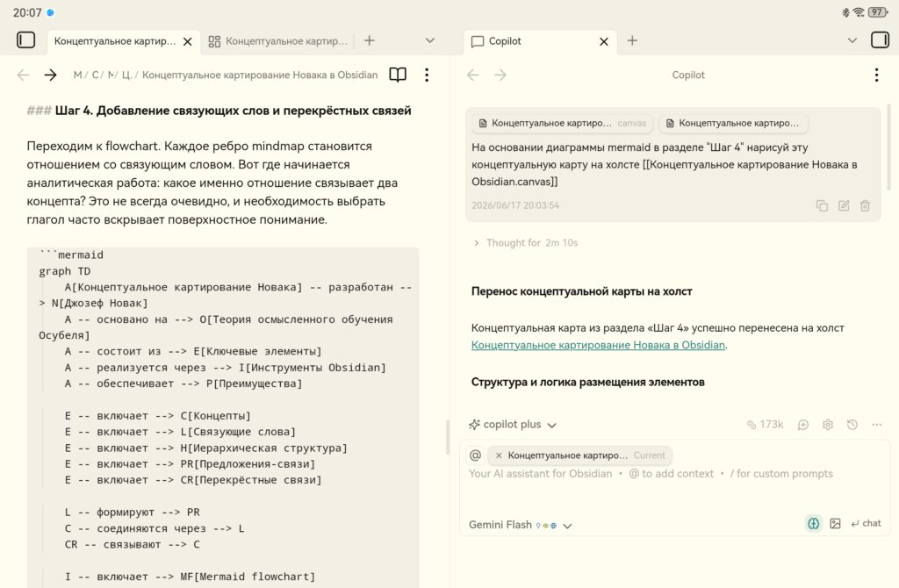Open the left pane tab list dropdown
This screenshot has width=899, height=588.
coord(430,40)
